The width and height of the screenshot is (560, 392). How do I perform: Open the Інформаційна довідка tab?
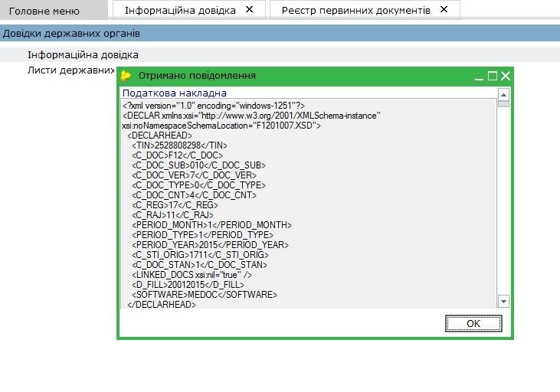pyautogui.click(x=180, y=11)
